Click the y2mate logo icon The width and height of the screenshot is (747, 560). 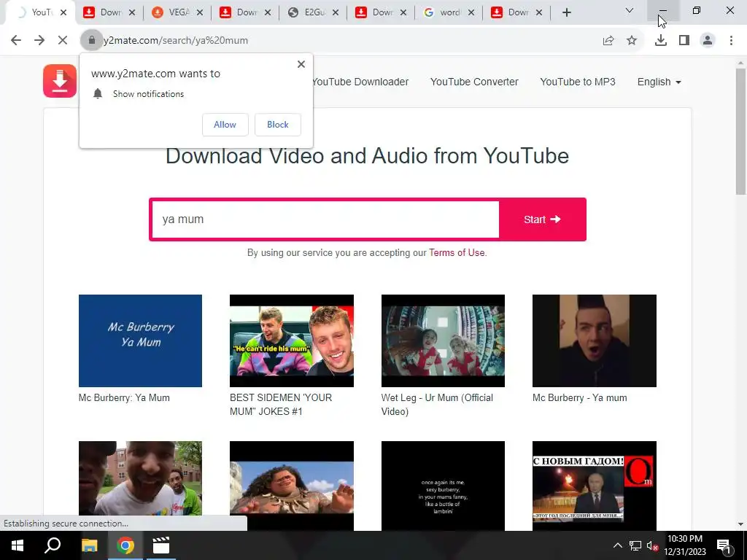point(60,81)
